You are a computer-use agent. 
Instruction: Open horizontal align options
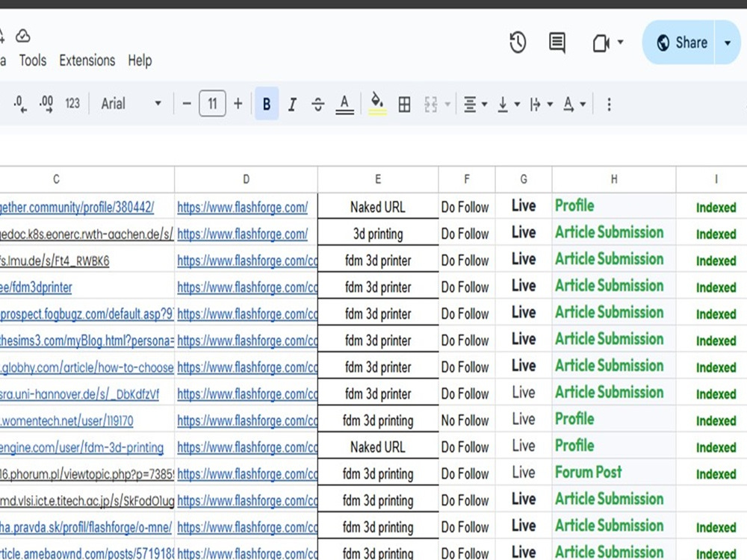475,104
